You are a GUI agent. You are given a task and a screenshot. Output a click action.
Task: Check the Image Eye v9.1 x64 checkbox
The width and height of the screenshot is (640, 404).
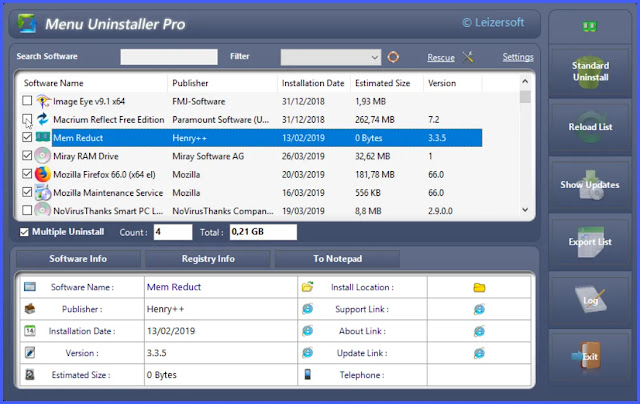click(27, 100)
